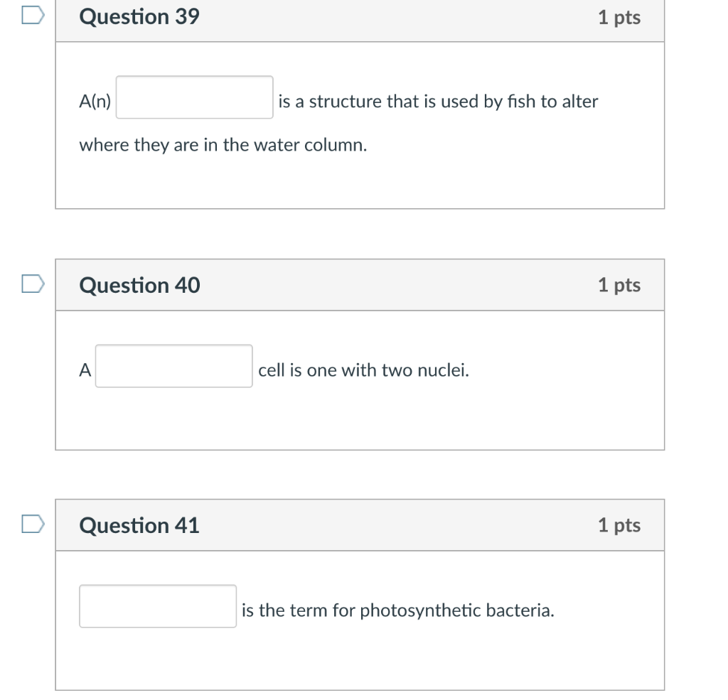
Task: Click the answer blank after "A(n)"
Action: 195,98
